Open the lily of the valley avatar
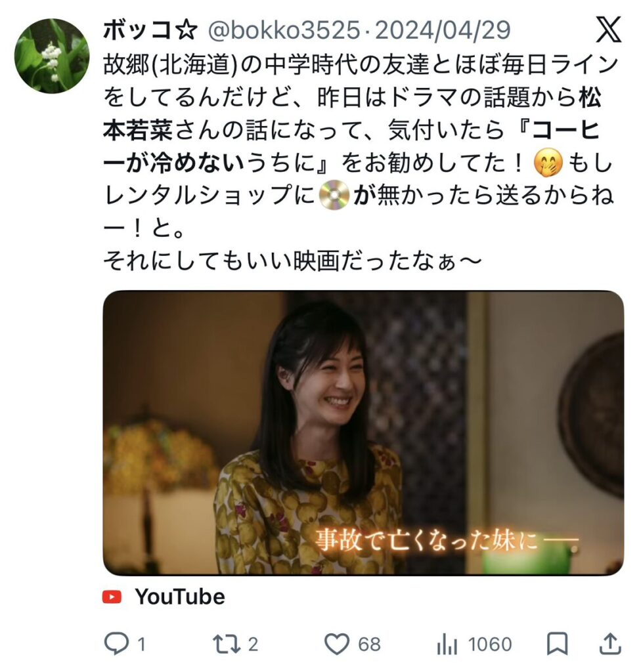Screen dimensions: 639x672 [x=52, y=56]
